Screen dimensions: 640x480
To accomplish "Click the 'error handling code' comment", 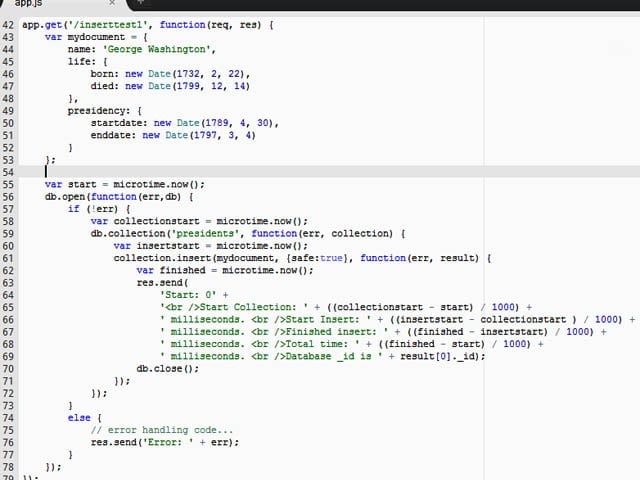I will point(162,430).
